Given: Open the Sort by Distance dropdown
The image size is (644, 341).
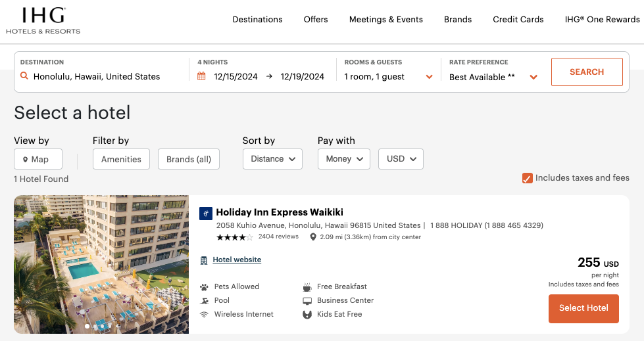Looking at the screenshot, I should pos(273,159).
